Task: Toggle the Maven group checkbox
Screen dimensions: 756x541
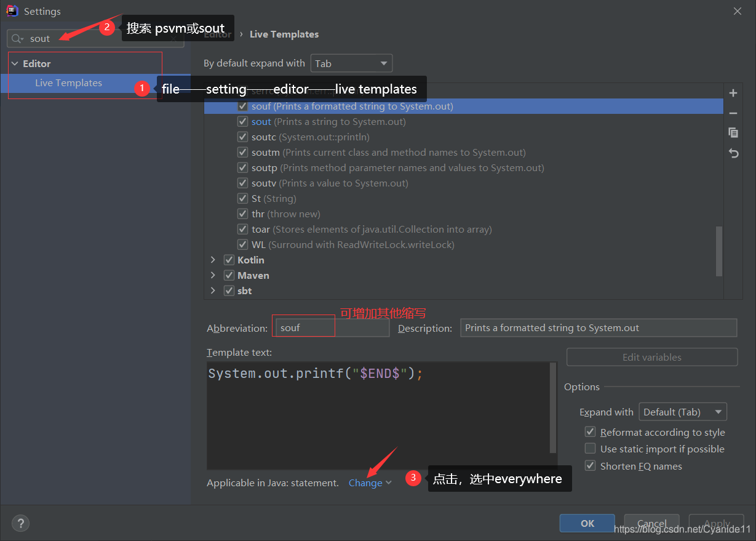Action: coord(229,275)
